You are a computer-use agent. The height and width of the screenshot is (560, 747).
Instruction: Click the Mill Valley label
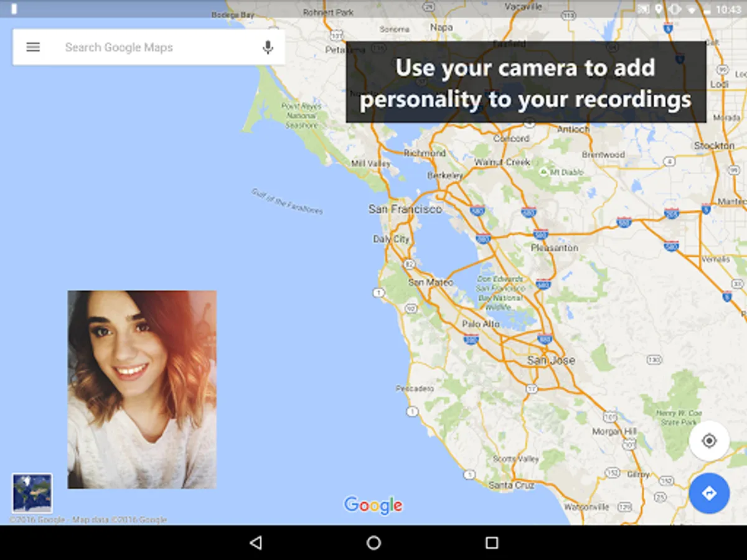[x=371, y=164]
